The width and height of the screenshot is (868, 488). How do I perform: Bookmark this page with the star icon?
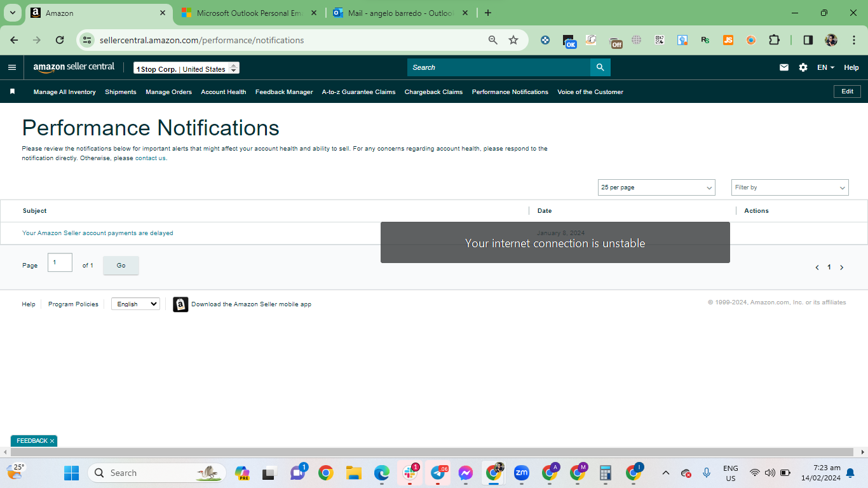point(513,40)
